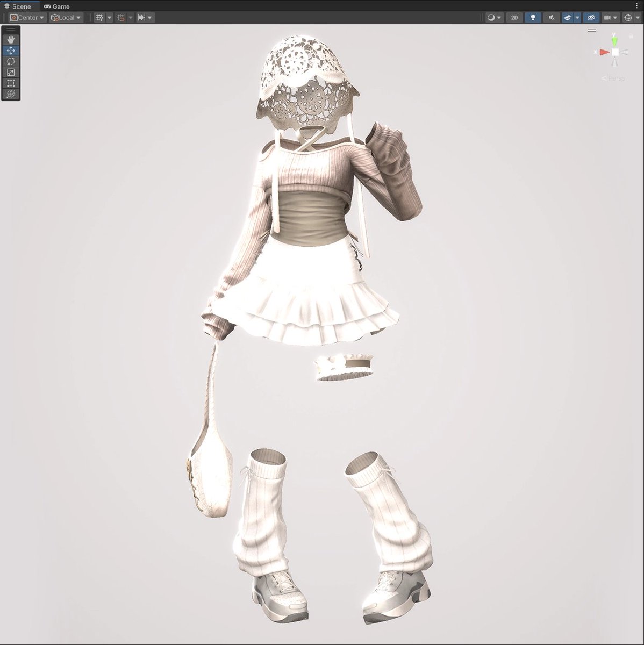Open the draw mode shading dropdown

(493, 18)
